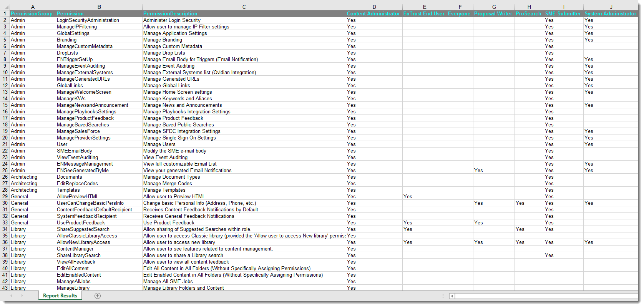Select the 'Manage Branding' description cell
The width and height of the screenshot is (644, 307).
pyautogui.click(x=244, y=40)
